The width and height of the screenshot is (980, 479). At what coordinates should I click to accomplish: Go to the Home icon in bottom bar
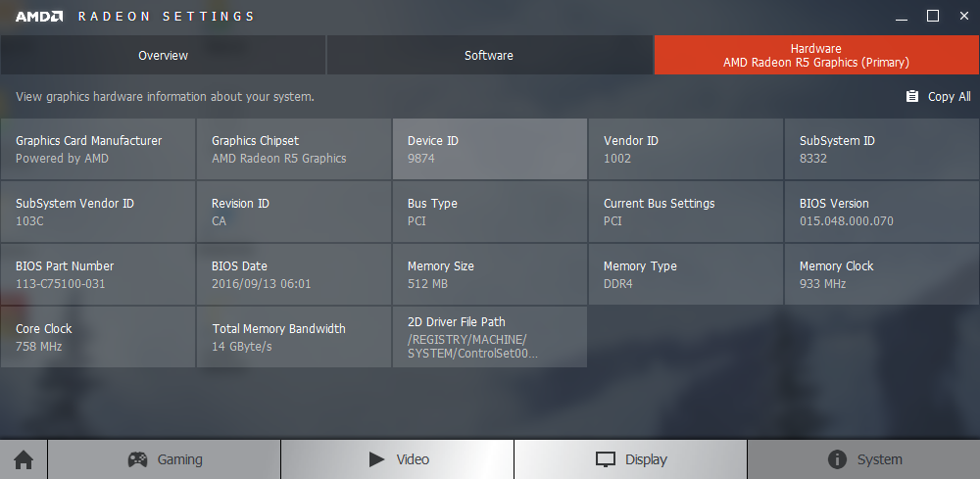[x=24, y=460]
